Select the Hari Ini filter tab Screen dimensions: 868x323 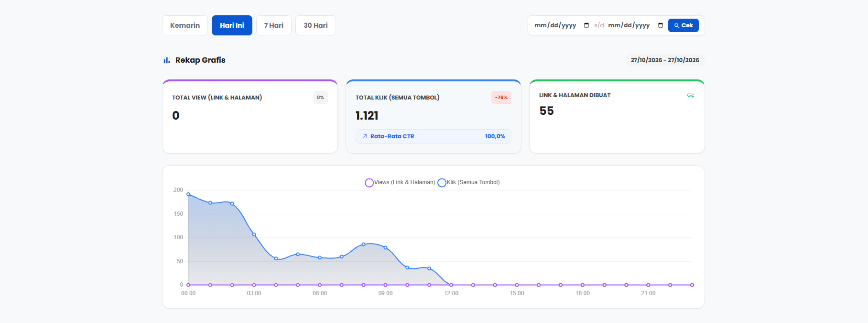[232, 25]
